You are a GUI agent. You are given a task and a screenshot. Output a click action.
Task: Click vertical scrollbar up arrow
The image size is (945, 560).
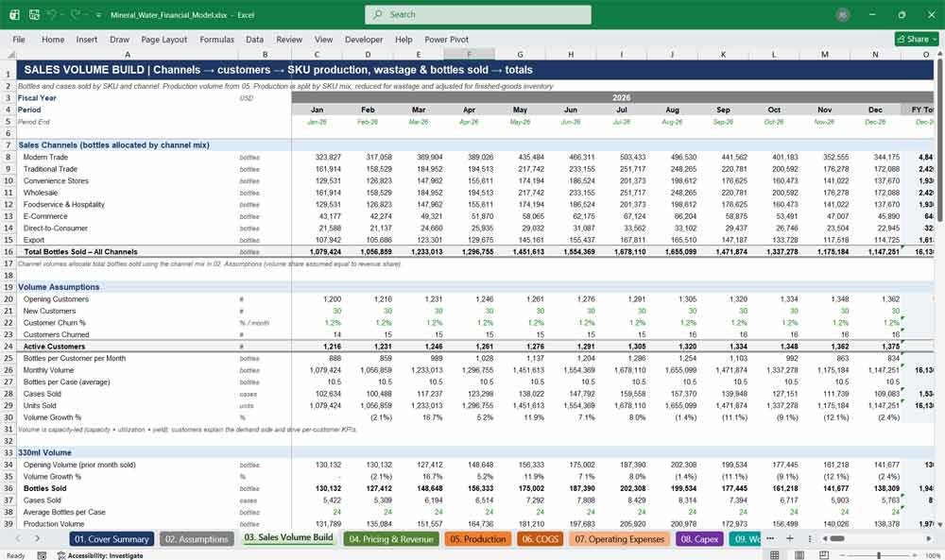pyautogui.click(x=939, y=54)
